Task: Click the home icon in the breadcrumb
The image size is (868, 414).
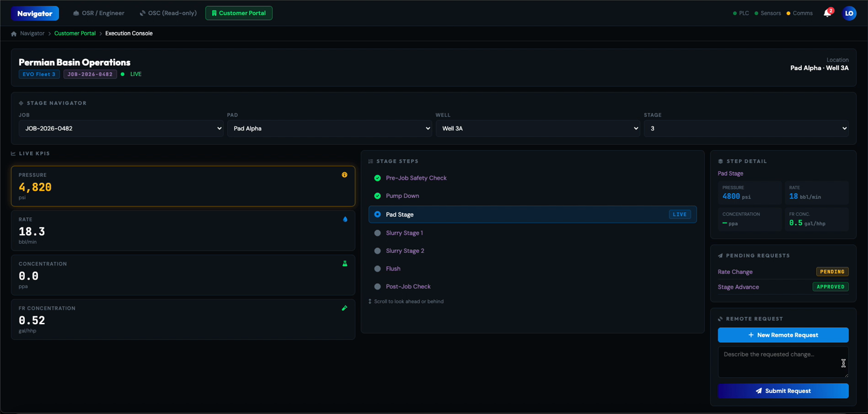Action: [14, 34]
